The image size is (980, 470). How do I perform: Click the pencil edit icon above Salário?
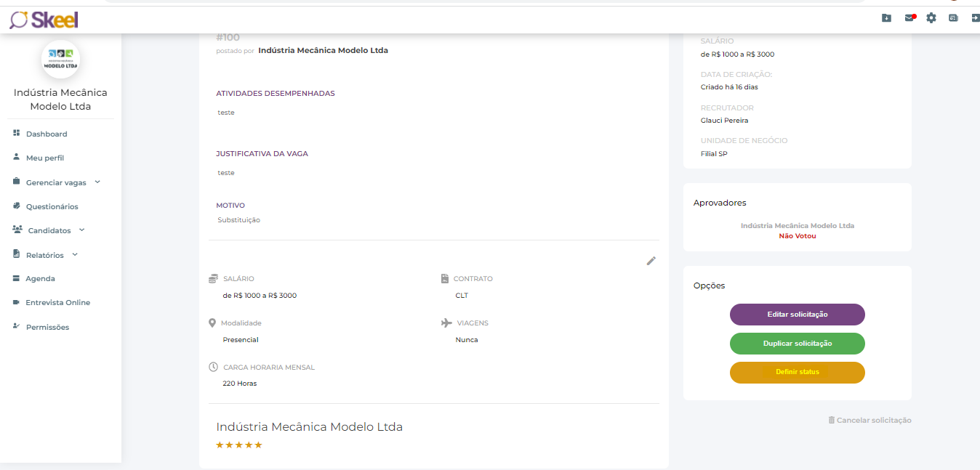pos(651,261)
